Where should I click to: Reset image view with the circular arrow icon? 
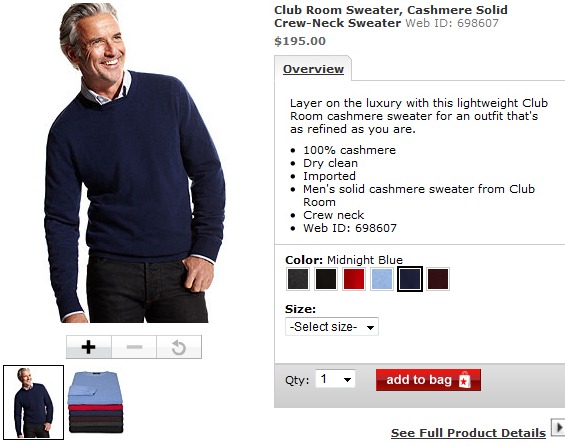(179, 347)
